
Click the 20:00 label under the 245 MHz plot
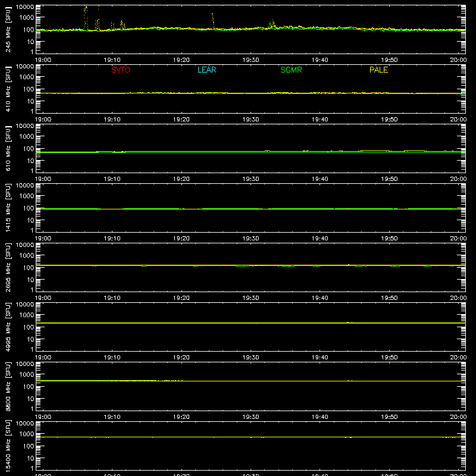click(x=458, y=60)
